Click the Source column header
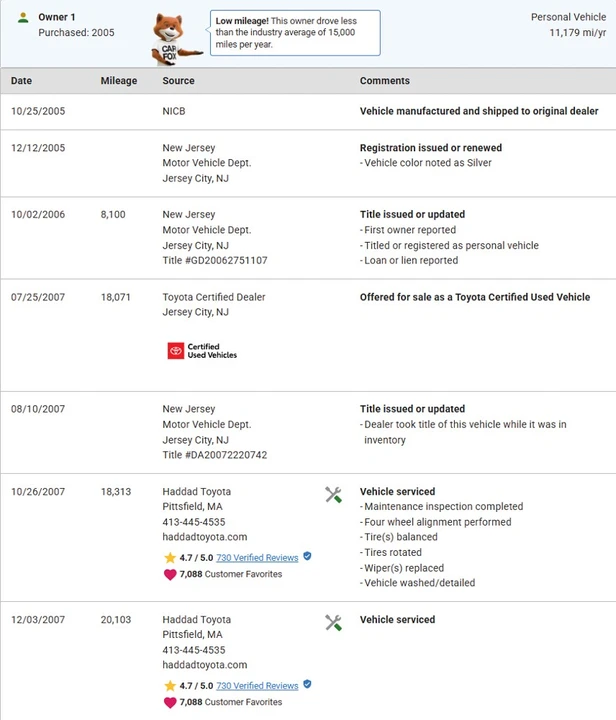This screenshot has width=616, height=720. click(179, 80)
